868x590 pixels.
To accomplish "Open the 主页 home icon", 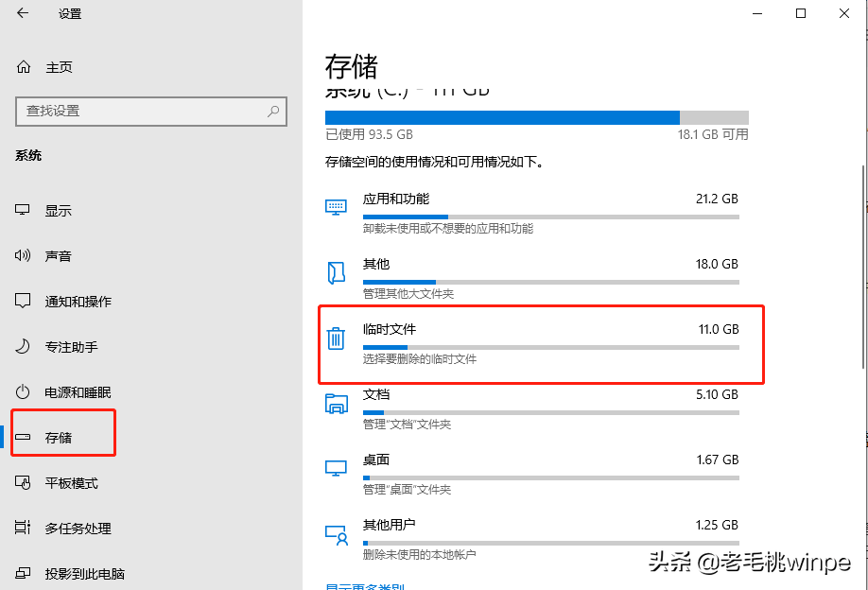I will click(24, 67).
